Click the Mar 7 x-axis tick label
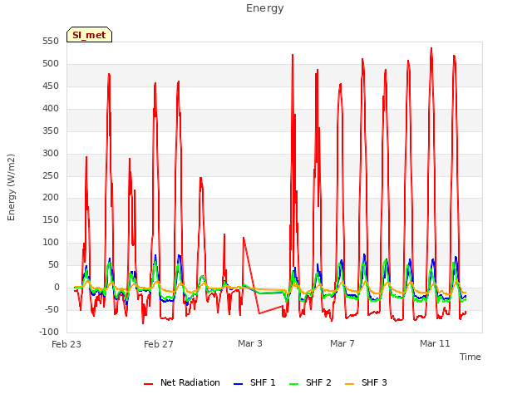 (342, 343)
